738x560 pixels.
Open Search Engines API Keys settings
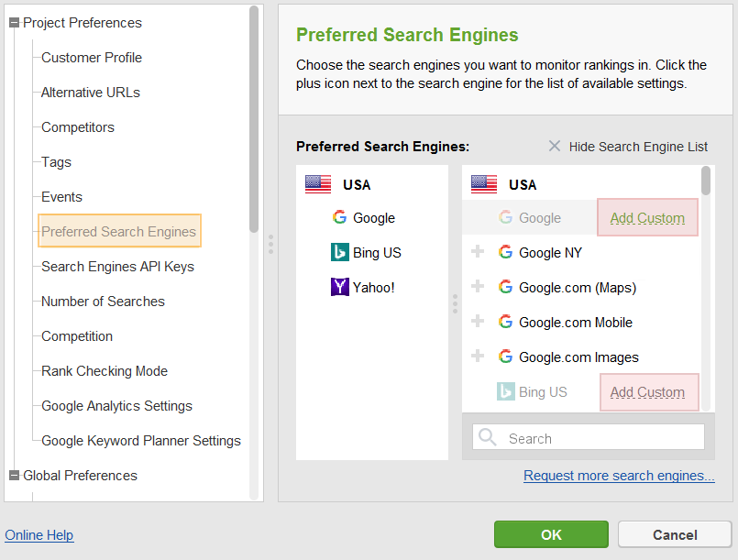(x=117, y=267)
